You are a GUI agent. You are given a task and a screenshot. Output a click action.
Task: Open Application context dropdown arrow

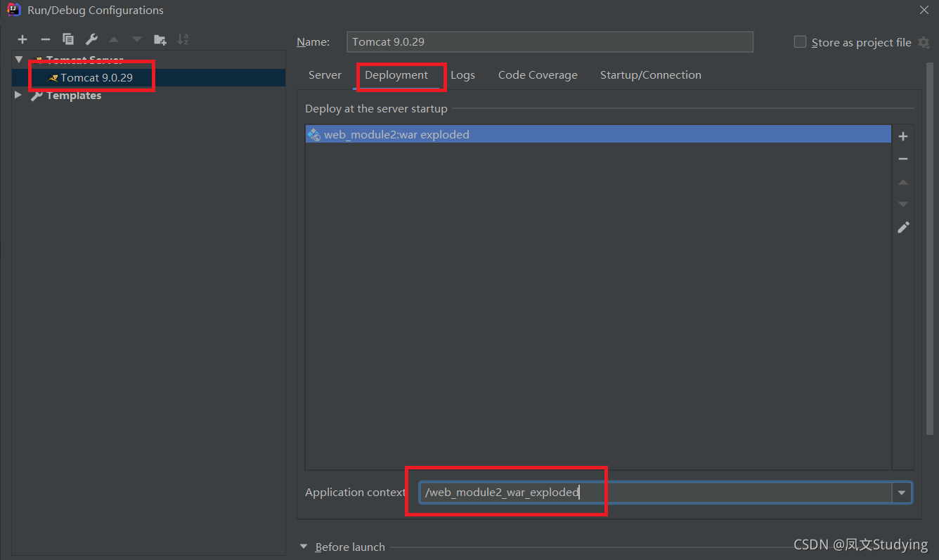point(902,493)
